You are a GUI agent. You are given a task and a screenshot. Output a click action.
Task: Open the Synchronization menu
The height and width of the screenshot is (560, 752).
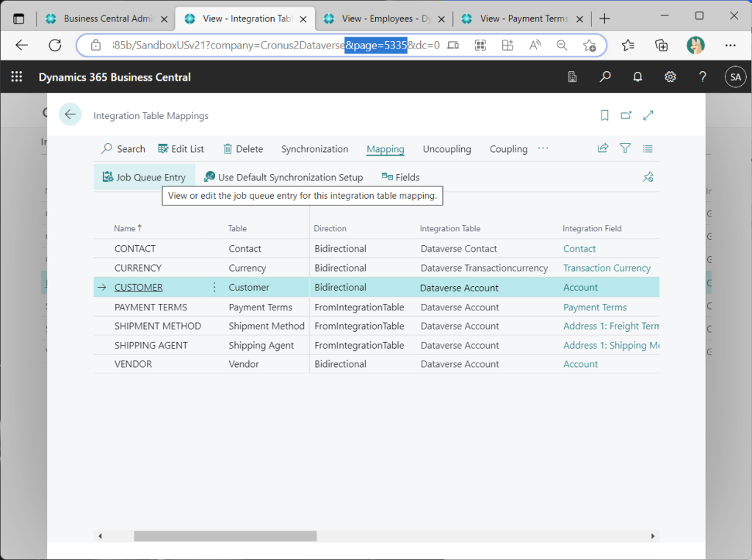[314, 149]
